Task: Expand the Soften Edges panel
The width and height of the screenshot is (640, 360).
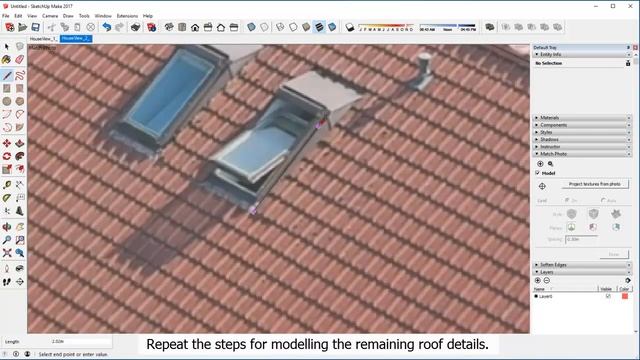Action: tap(582, 265)
